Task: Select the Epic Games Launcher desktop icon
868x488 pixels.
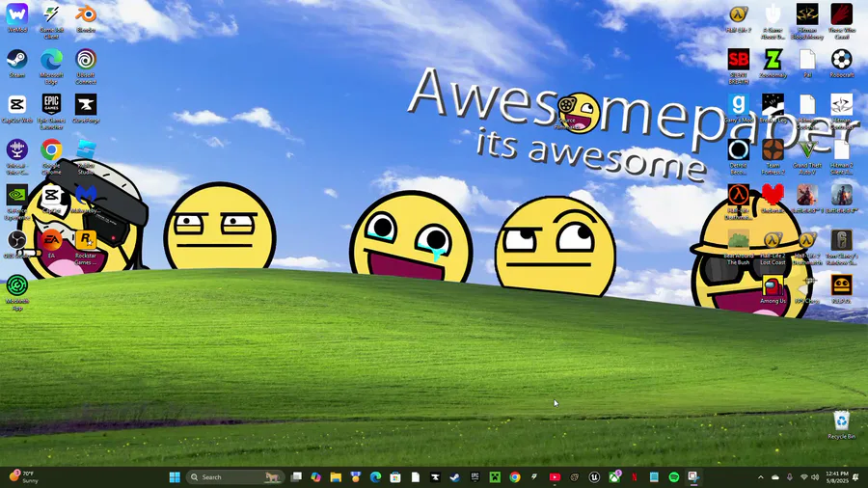Action: [x=51, y=112]
